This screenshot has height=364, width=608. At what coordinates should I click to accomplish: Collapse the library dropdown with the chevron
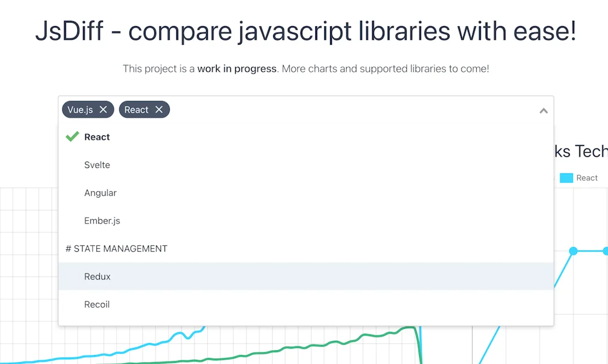(x=544, y=111)
